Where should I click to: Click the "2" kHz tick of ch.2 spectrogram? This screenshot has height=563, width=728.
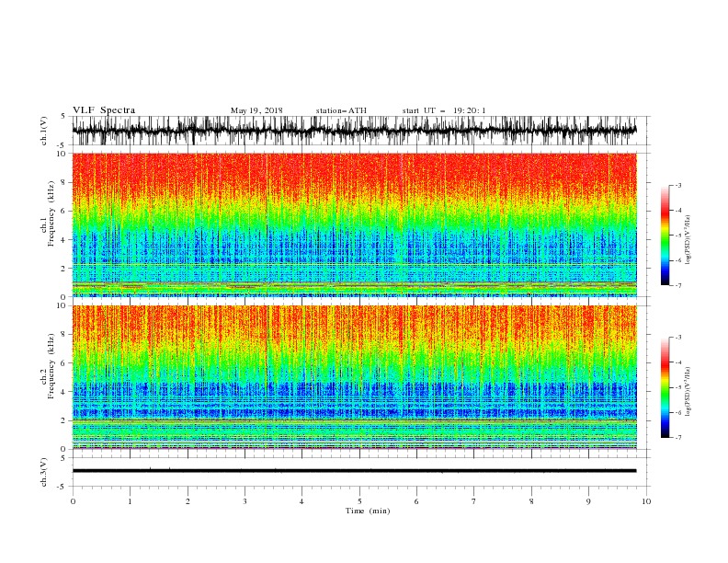pos(64,420)
